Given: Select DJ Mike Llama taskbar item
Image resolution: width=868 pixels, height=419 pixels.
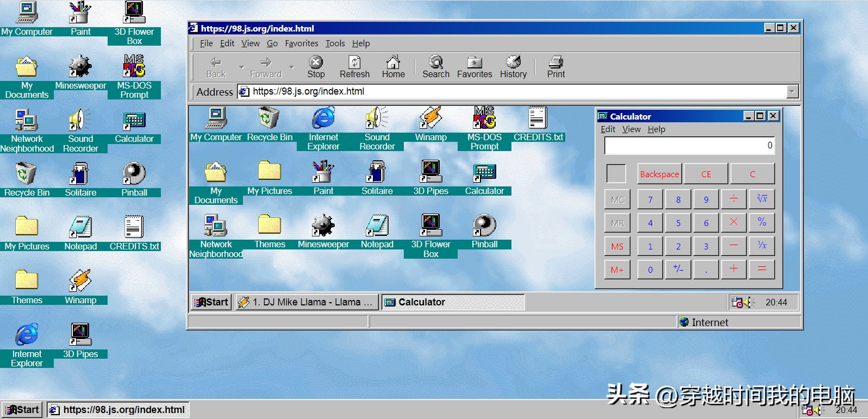Looking at the screenshot, I should (307, 302).
